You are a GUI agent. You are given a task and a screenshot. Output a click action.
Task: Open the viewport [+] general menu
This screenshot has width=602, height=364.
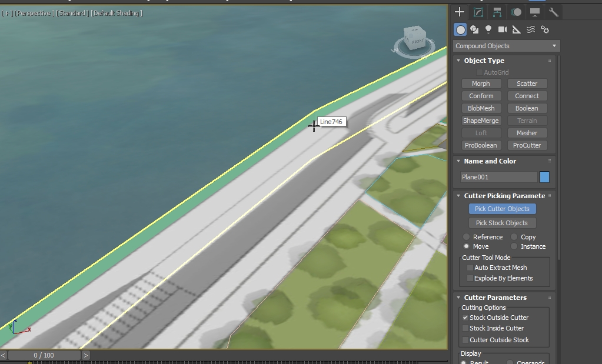click(6, 13)
